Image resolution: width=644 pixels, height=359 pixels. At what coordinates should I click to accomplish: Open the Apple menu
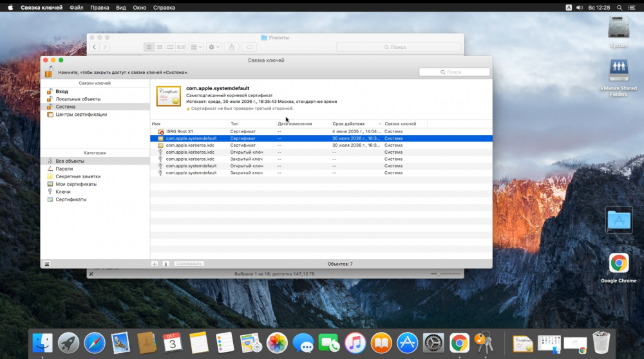[x=10, y=7]
